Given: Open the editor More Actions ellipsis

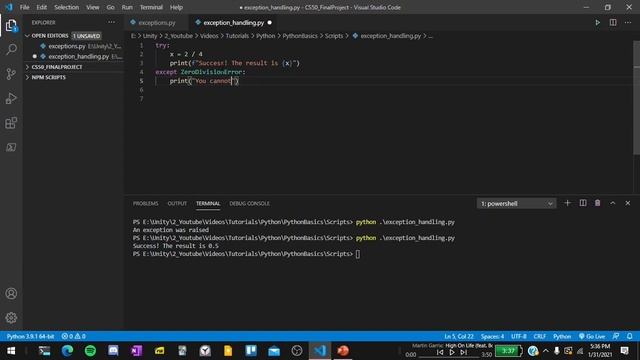Looking at the screenshot, I should 628,22.
